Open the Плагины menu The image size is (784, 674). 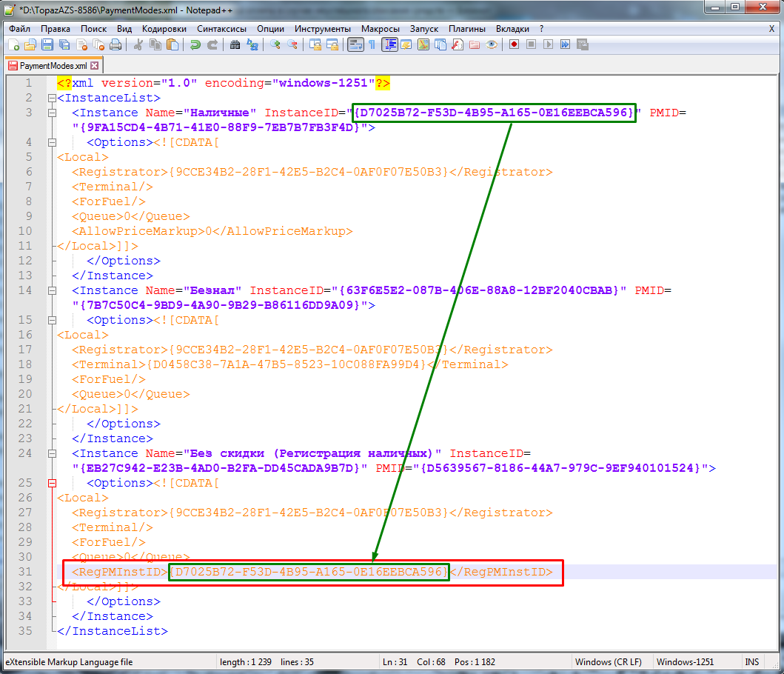tap(466, 29)
